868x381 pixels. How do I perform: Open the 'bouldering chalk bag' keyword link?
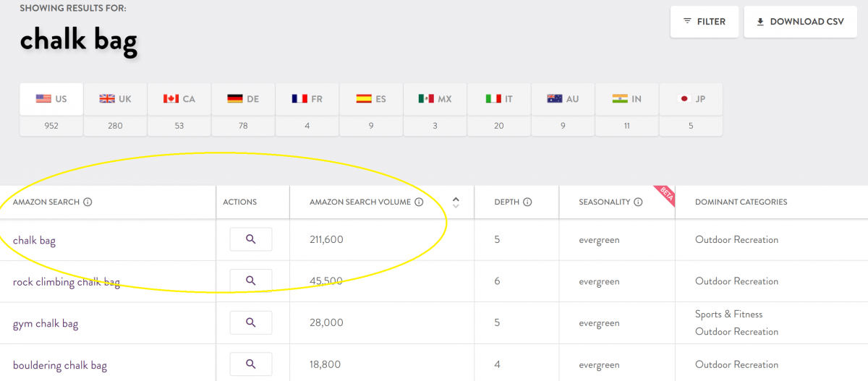tap(60, 365)
